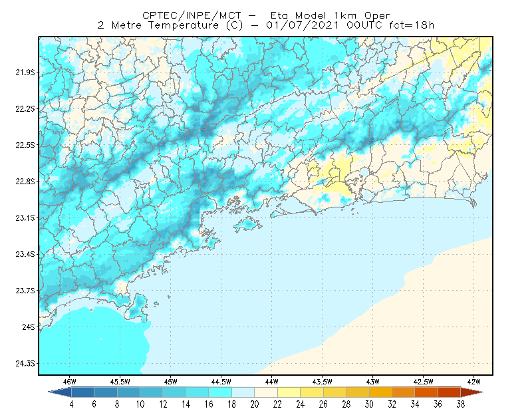Click the CPTEC/INPE/MCT Eta Model title
The height and width of the screenshot is (411, 532).
coord(266,15)
